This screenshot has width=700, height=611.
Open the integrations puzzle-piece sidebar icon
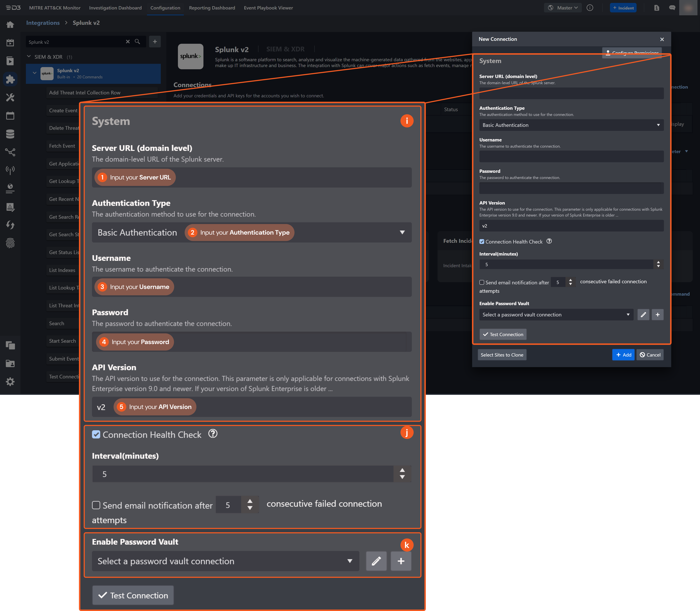point(10,79)
